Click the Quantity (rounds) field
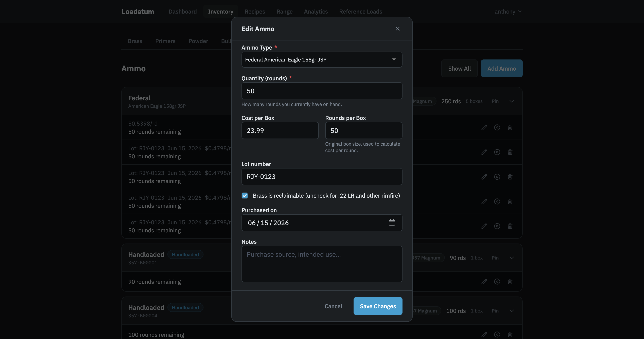644x339 pixels. [x=322, y=91]
